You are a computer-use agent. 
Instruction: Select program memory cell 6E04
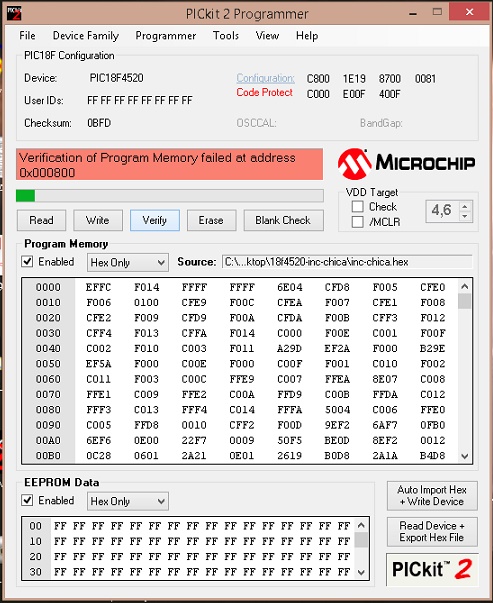pyautogui.click(x=290, y=288)
